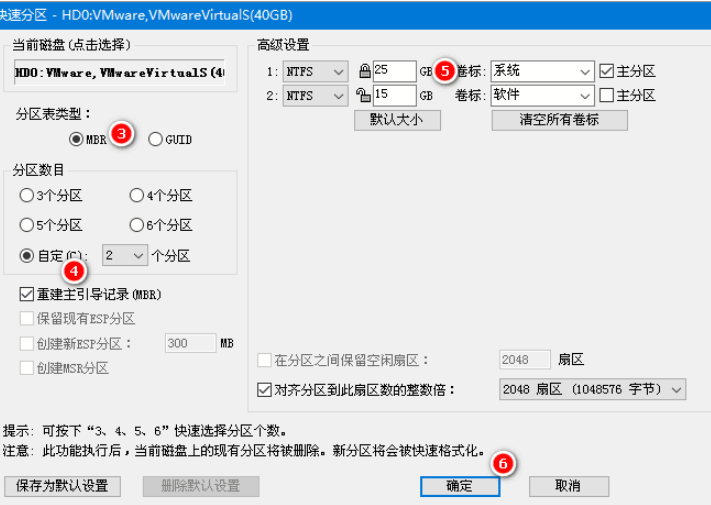
Task: Choose the 3个分区 option
Action: coord(27,196)
